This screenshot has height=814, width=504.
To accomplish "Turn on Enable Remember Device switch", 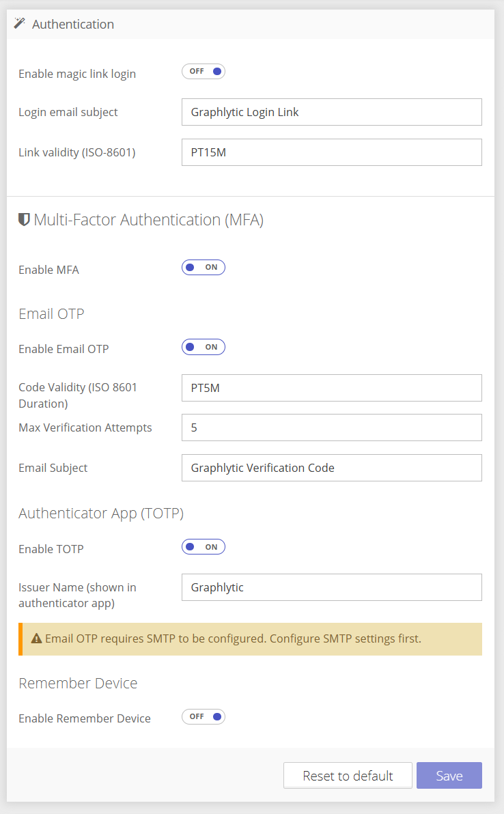I will [x=204, y=717].
